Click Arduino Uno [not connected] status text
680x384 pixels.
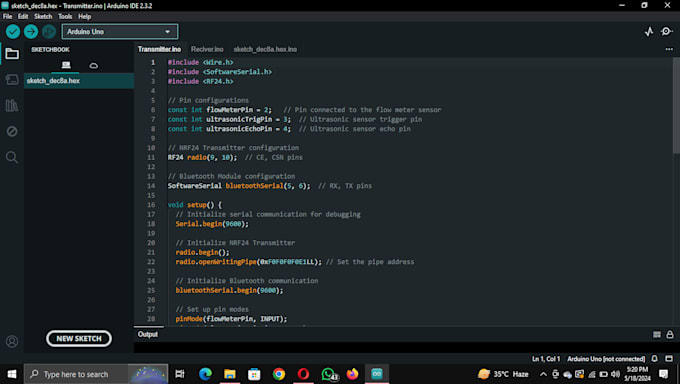(x=606, y=359)
